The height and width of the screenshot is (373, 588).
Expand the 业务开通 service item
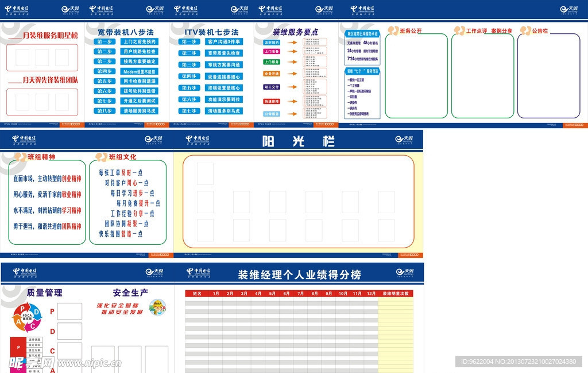click(272, 73)
